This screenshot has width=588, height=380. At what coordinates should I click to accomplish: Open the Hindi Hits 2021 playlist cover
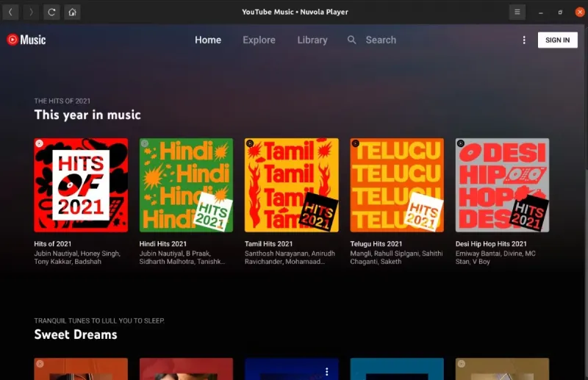click(x=187, y=185)
